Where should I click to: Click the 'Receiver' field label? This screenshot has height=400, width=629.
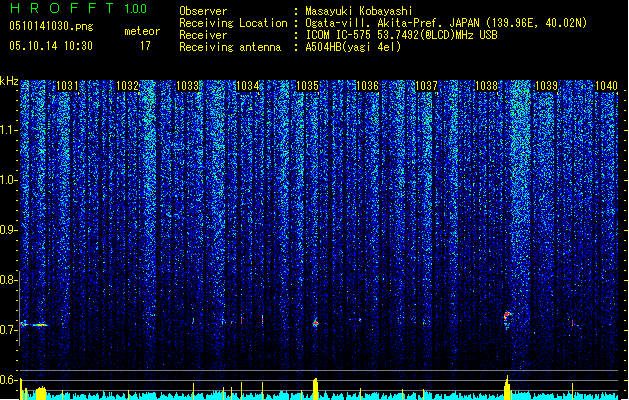[203, 35]
